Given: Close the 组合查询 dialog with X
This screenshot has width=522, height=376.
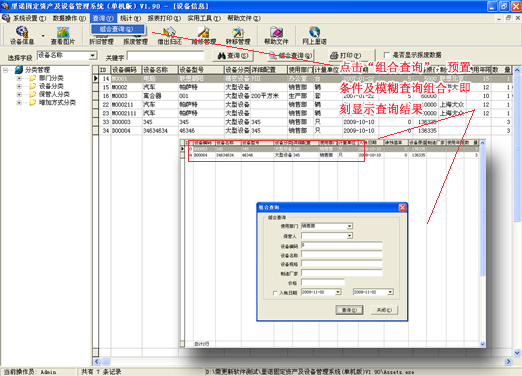Looking at the screenshot, I should (402, 208).
